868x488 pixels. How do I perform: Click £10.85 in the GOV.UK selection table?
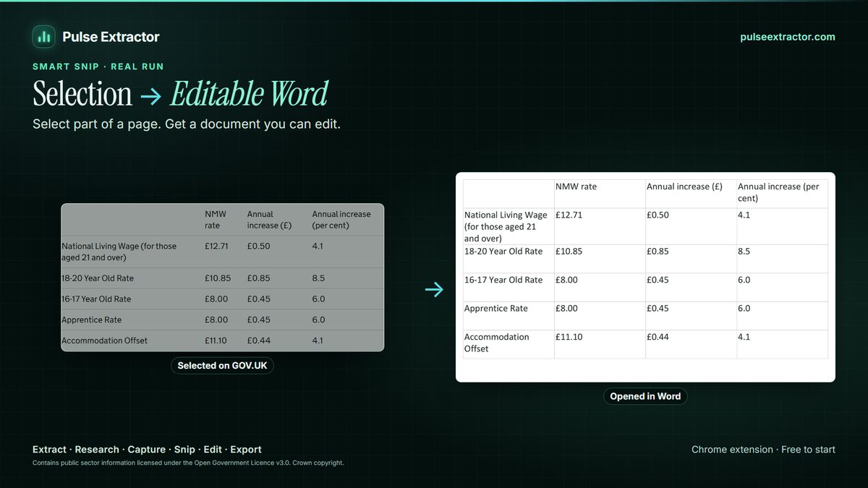(x=218, y=278)
